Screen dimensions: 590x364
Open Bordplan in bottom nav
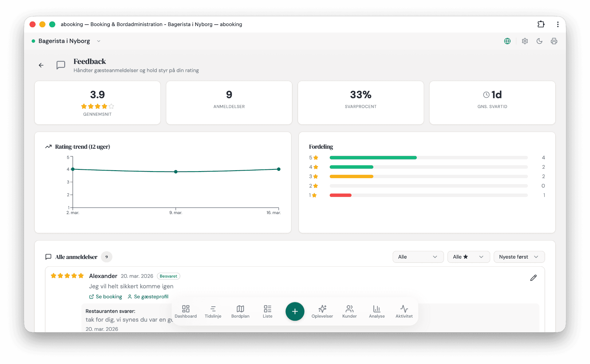240,311
